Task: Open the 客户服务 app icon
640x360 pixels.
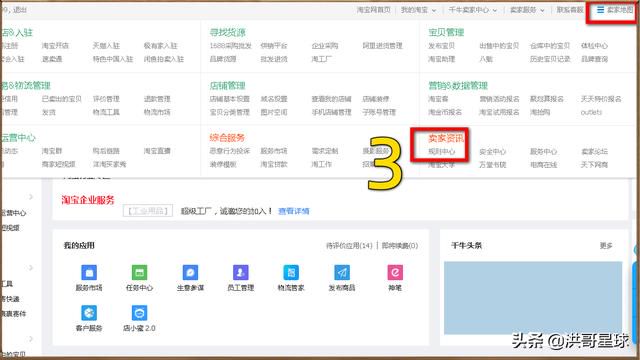Action: [x=89, y=313]
